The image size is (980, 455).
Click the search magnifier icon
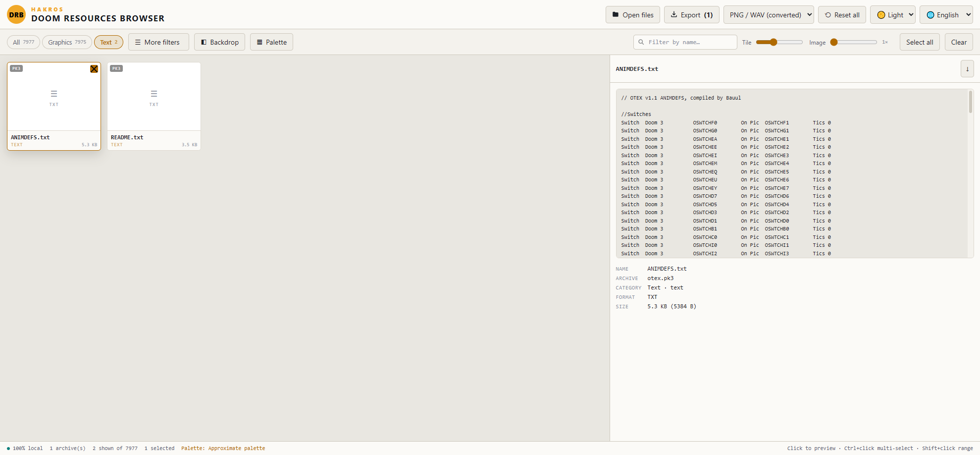[641, 42]
